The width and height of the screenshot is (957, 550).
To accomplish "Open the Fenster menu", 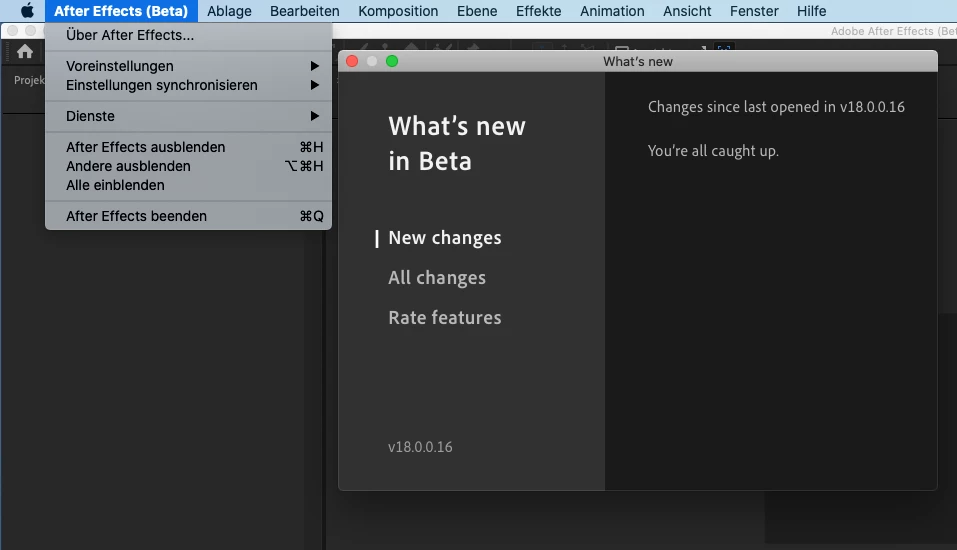I will click(754, 11).
